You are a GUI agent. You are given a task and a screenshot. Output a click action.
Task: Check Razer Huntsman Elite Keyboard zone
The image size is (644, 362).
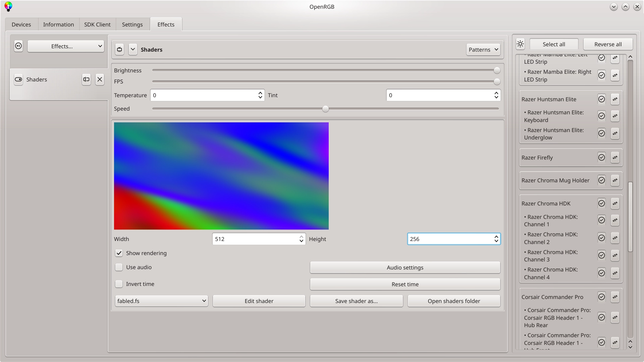pos(602,116)
